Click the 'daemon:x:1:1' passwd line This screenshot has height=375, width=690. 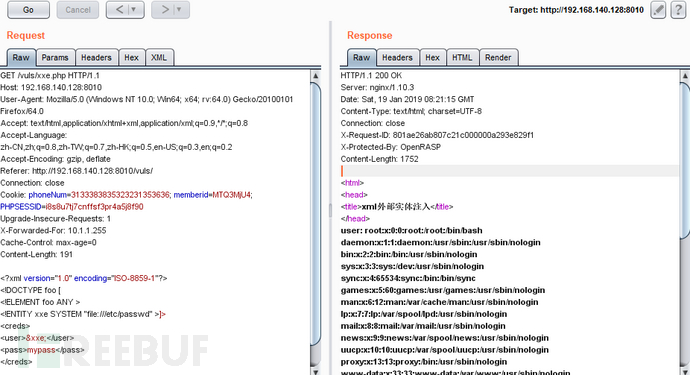click(440, 242)
